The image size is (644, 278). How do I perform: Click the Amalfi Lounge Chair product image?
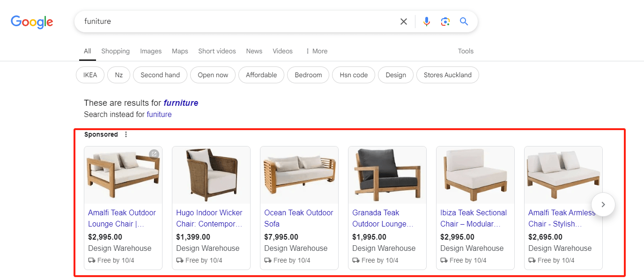click(123, 175)
